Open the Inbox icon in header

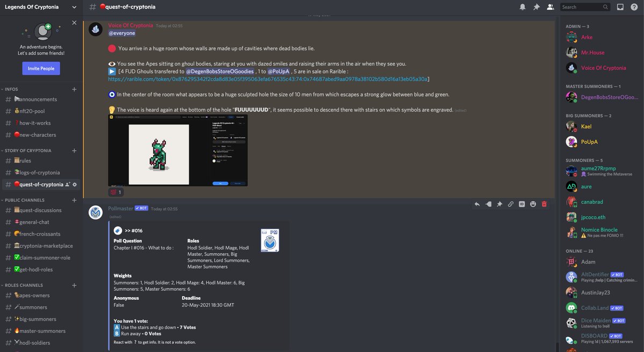(620, 7)
